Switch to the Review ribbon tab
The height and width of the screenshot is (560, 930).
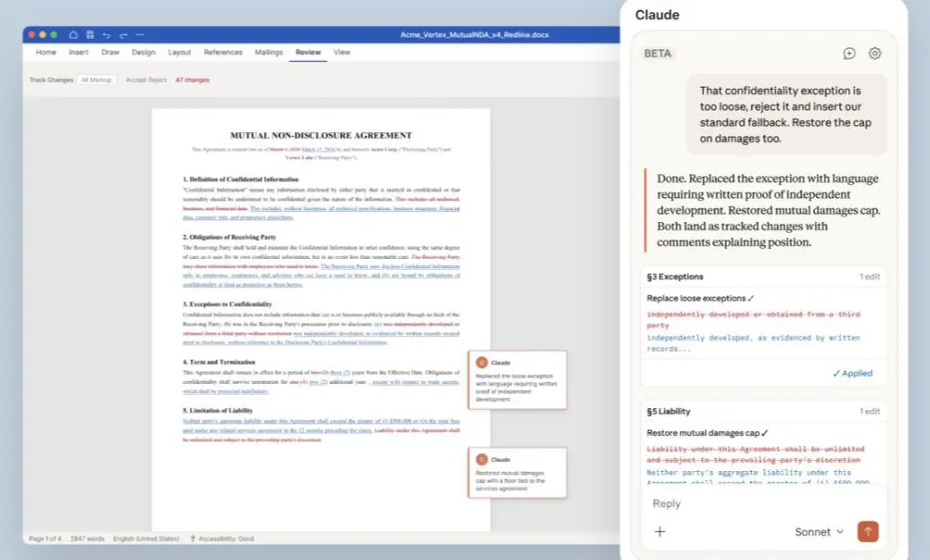(309, 52)
